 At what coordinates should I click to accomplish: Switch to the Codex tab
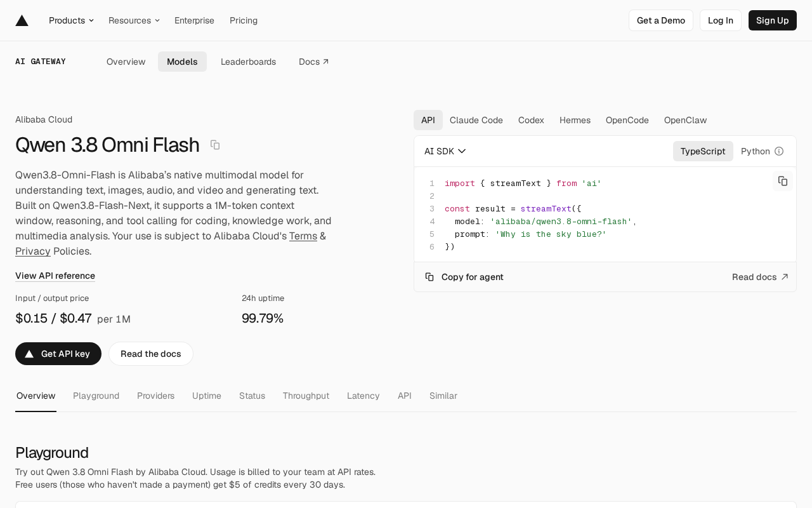(x=531, y=120)
